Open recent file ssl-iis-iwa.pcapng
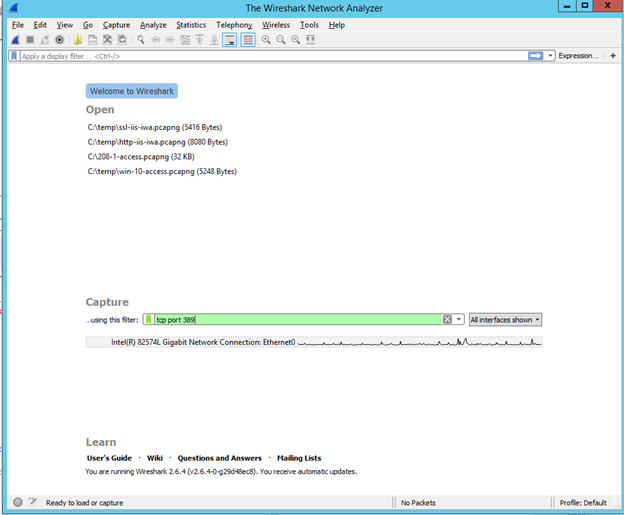 pos(155,127)
